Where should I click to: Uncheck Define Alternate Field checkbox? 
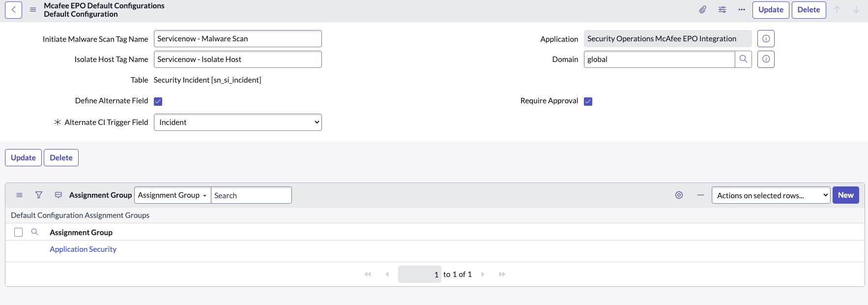pyautogui.click(x=158, y=101)
